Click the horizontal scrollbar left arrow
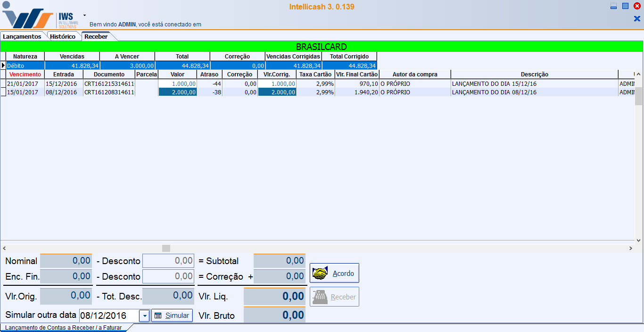 [4, 248]
